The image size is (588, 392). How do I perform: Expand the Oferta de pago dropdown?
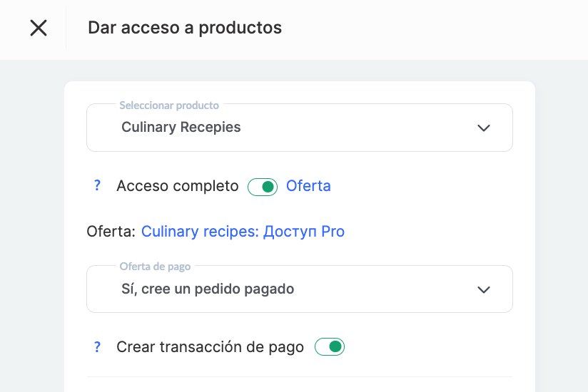pyautogui.click(x=300, y=289)
